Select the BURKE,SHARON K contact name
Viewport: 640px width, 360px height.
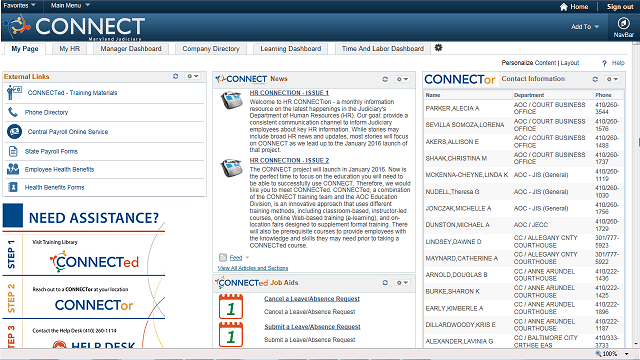click(x=453, y=291)
